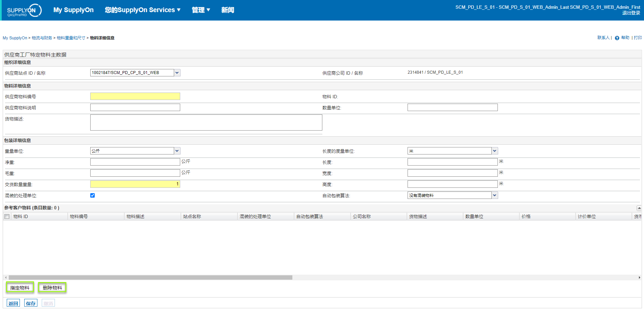
Task: Open the 重量单位 dropdown
Action: click(177, 151)
